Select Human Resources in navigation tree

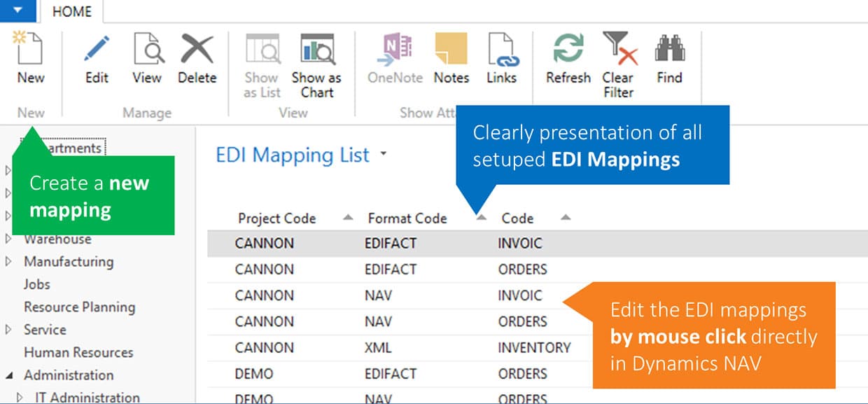point(78,352)
